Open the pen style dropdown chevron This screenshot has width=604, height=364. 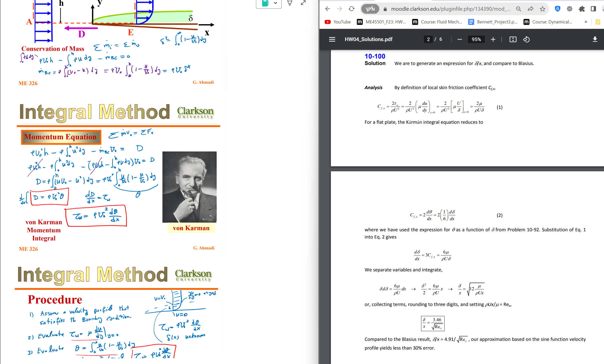tap(276, 3)
